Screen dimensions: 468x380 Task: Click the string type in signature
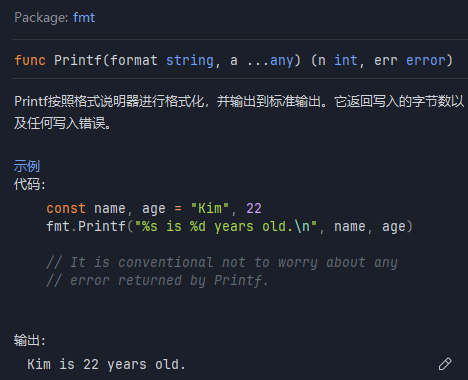tap(190, 60)
